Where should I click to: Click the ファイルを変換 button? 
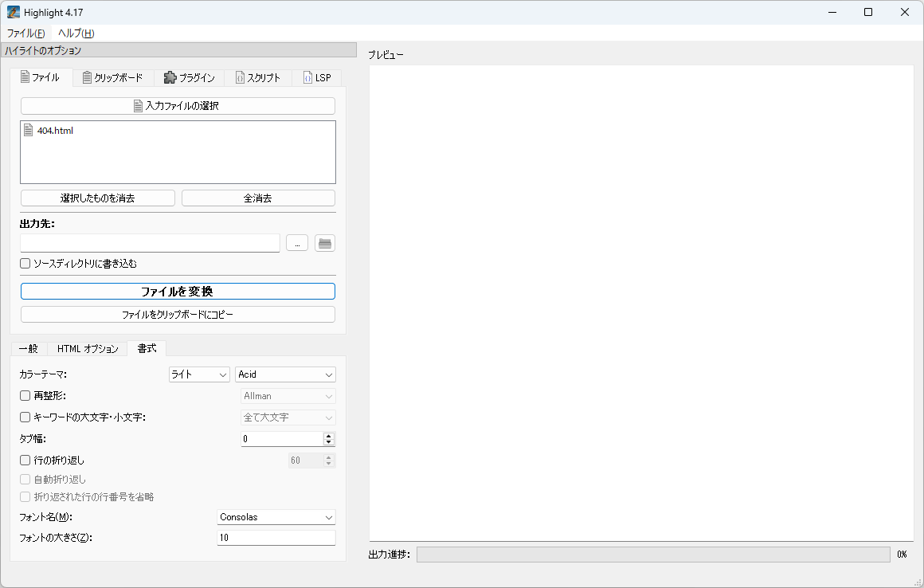pyautogui.click(x=178, y=292)
